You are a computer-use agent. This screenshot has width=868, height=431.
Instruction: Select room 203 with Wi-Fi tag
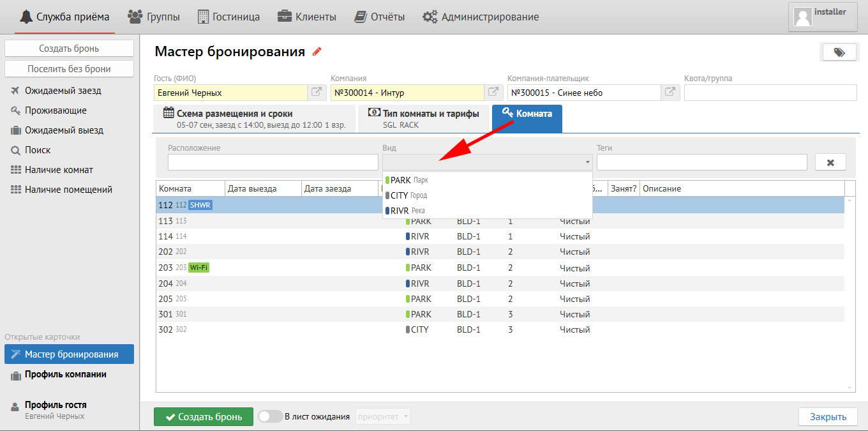[166, 268]
